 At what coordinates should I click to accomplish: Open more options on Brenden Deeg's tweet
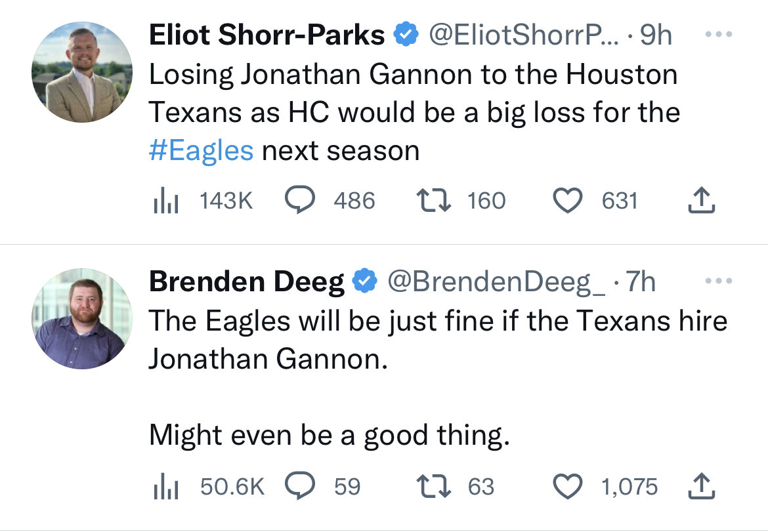719,281
